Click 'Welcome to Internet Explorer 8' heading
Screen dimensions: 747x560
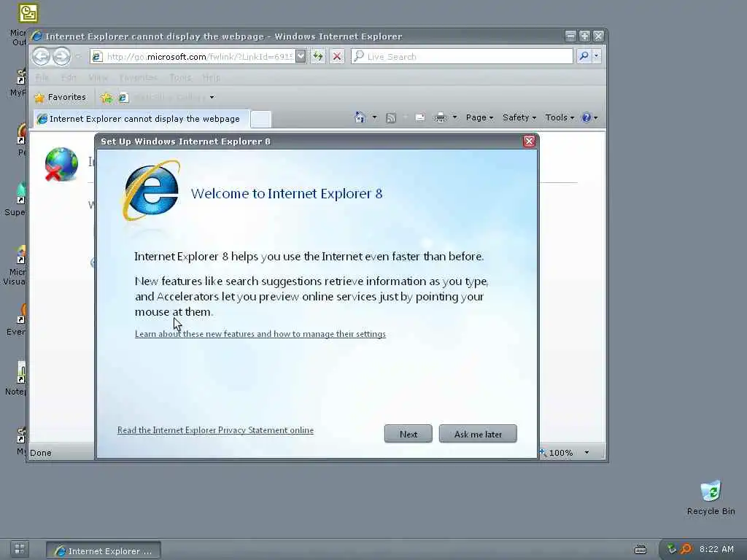[x=286, y=193]
